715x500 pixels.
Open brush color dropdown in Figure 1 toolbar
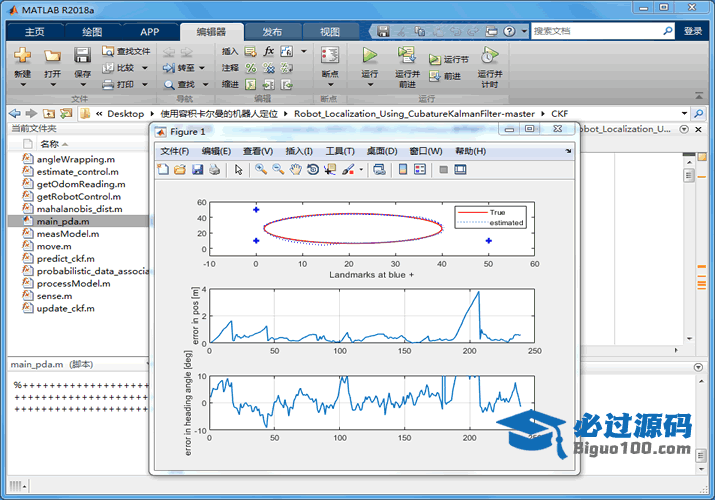pyautogui.click(x=361, y=170)
